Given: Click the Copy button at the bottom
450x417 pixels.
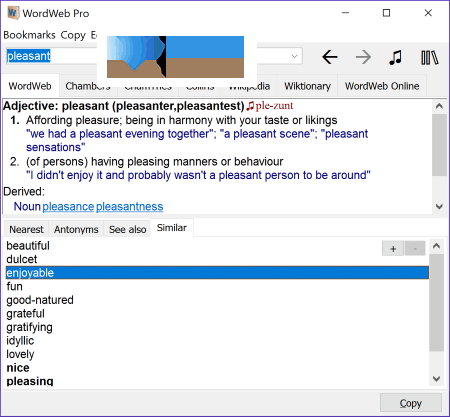Looking at the screenshot, I should pos(411,403).
